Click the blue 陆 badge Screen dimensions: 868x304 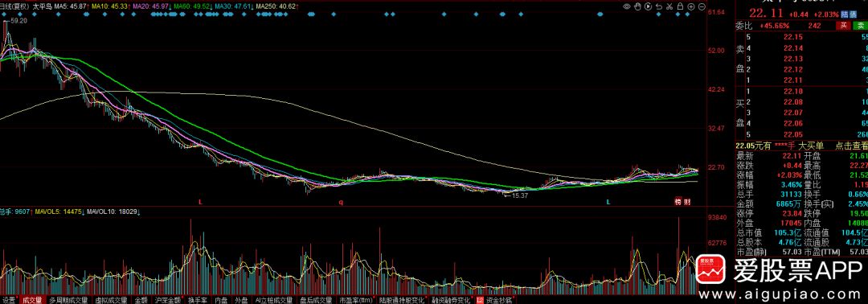(845, 15)
